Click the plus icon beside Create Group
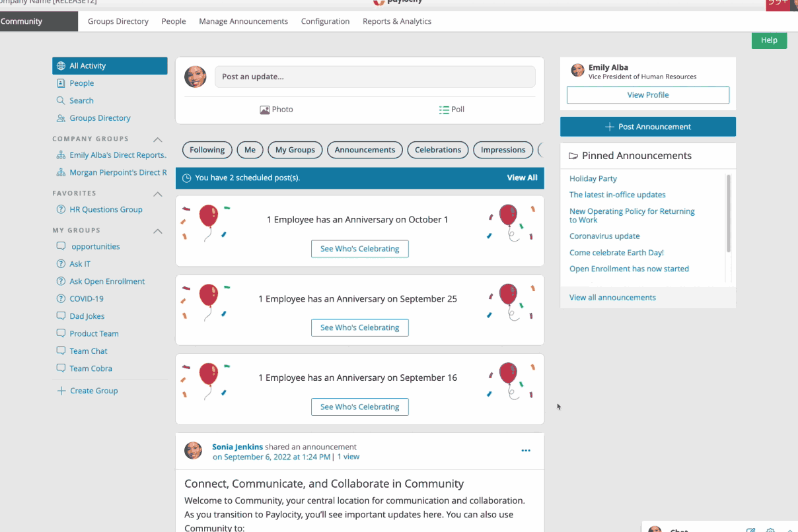798x532 pixels. click(x=61, y=391)
